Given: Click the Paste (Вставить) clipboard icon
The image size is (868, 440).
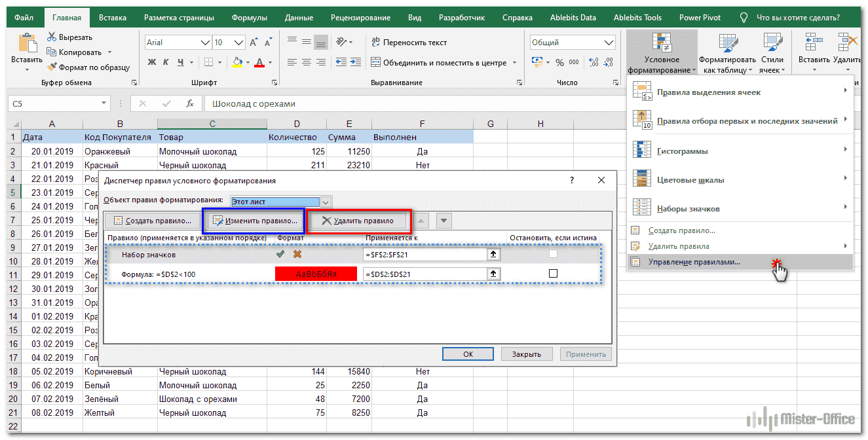Looking at the screenshot, I should tap(27, 43).
